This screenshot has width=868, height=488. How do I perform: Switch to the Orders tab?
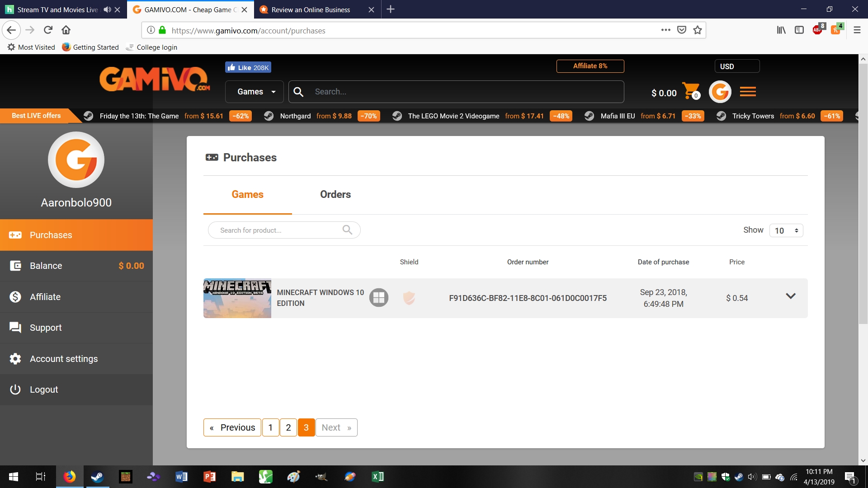click(335, 194)
